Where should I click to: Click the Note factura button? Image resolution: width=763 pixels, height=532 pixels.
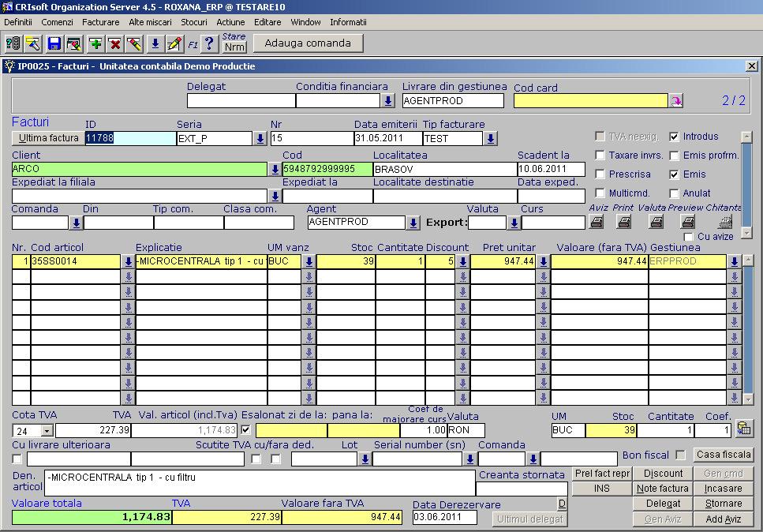[x=662, y=489]
